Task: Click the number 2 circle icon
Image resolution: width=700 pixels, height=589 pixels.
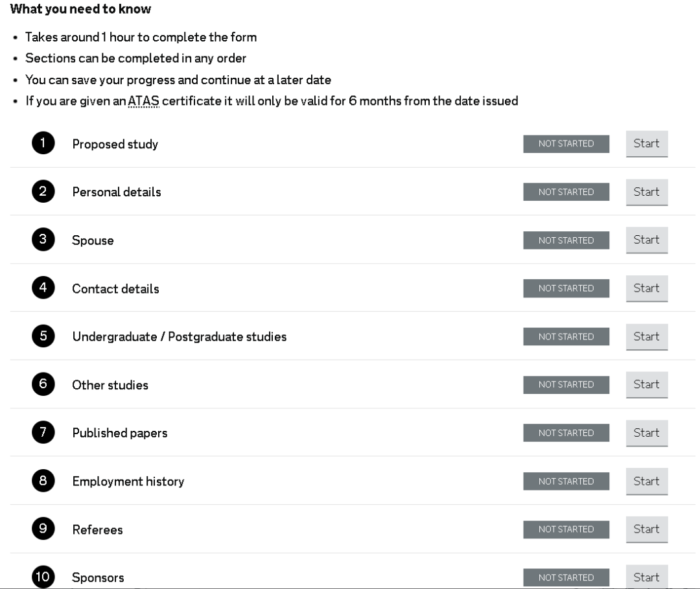Action: point(43,192)
